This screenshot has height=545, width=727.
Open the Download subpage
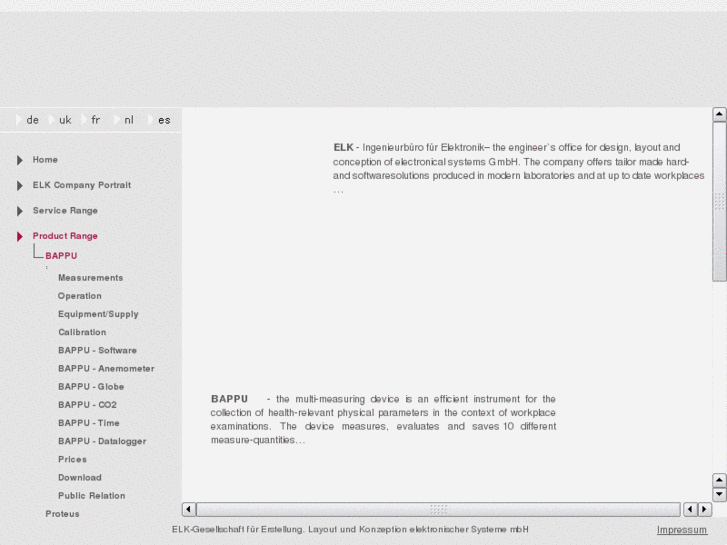coord(80,477)
